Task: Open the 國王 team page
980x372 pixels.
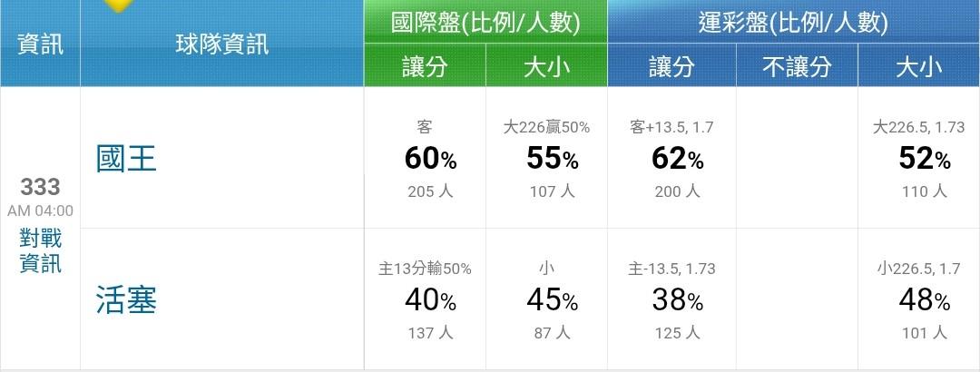Action: (x=126, y=160)
